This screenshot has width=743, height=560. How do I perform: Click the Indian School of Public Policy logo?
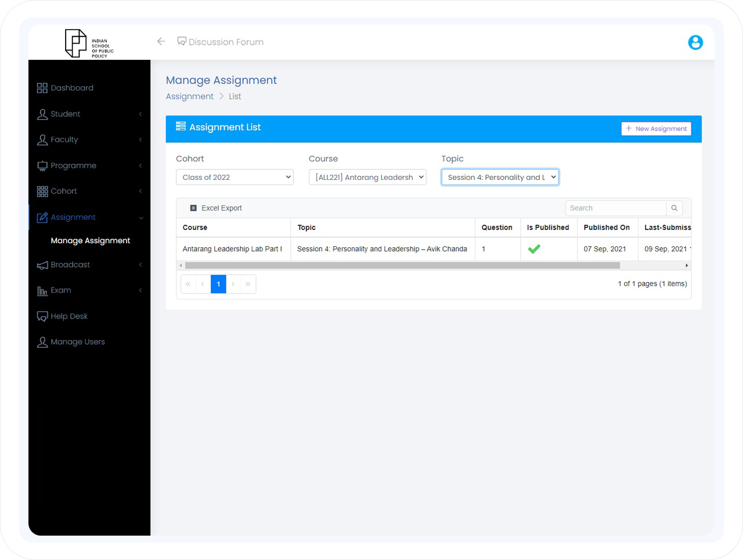[x=89, y=44]
